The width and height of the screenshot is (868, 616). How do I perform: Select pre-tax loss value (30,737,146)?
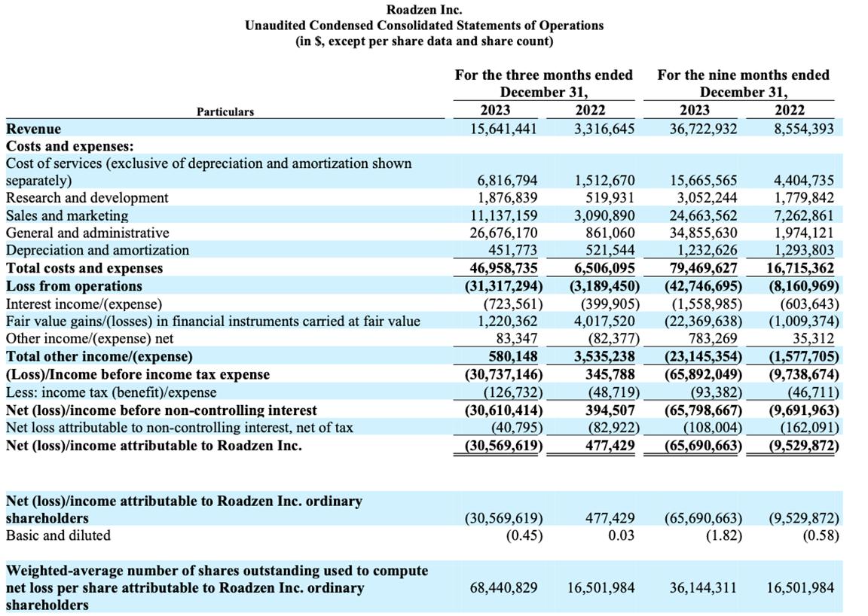point(504,374)
